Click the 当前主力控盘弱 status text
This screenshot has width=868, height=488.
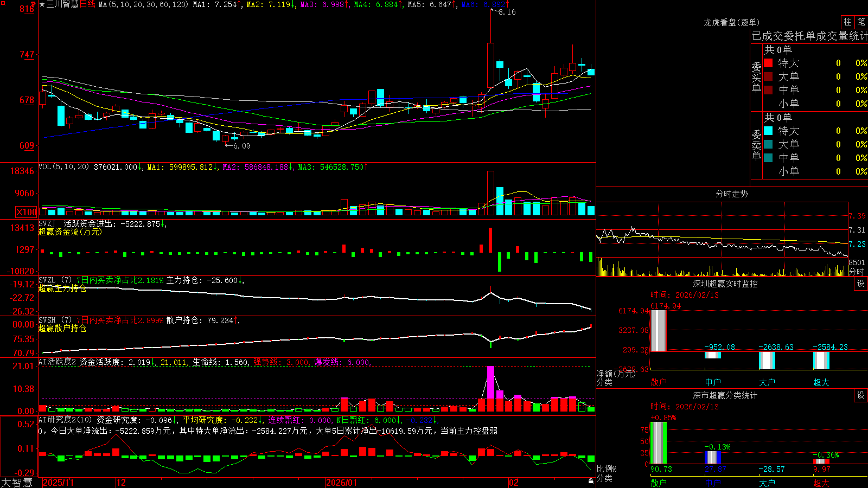(x=469, y=431)
